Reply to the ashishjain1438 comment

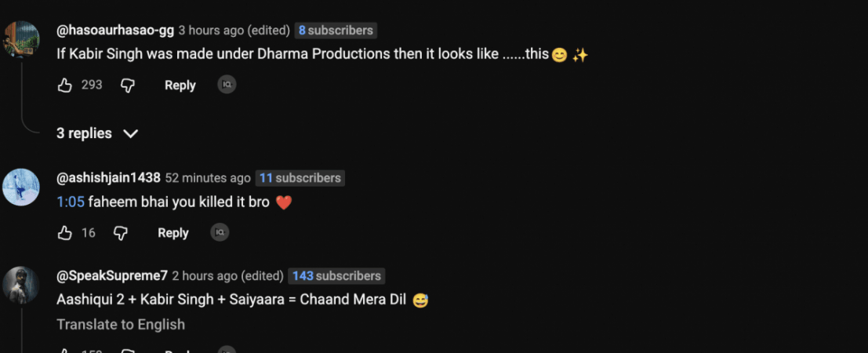tap(173, 232)
